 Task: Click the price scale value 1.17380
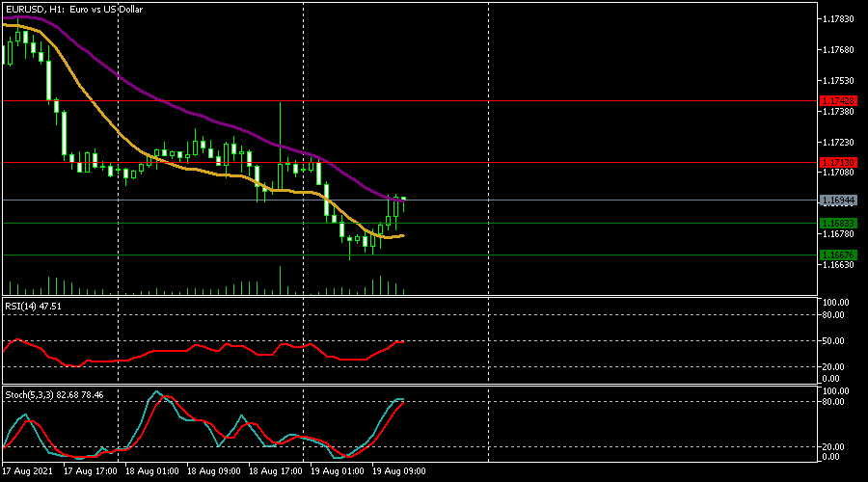[838, 112]
